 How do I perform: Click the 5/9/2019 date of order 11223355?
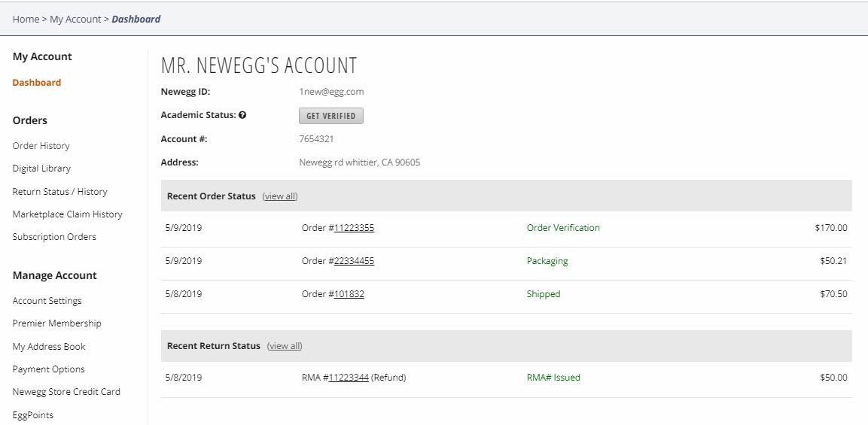183,227
